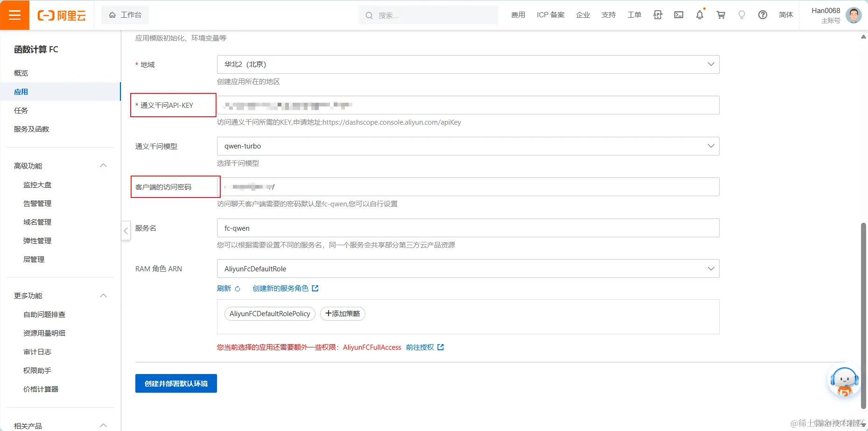
Task: Click the +添加策略 button
Action: tap(343, 314)
